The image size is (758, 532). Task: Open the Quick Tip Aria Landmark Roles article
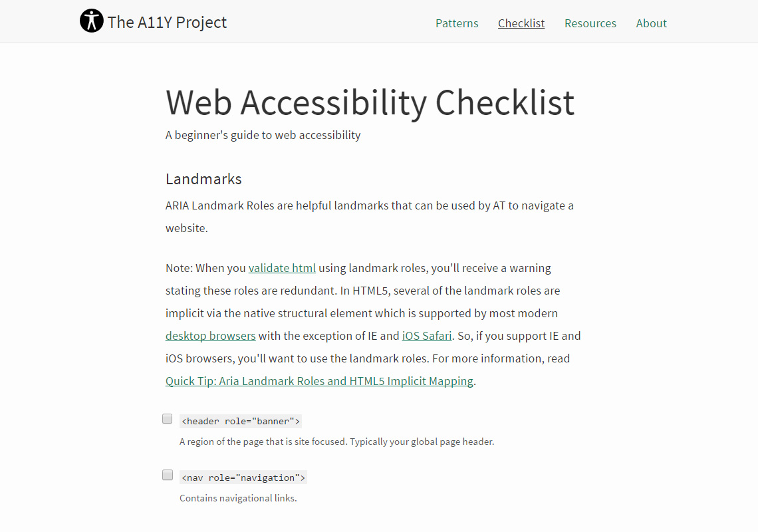click(x=319, y=380)
